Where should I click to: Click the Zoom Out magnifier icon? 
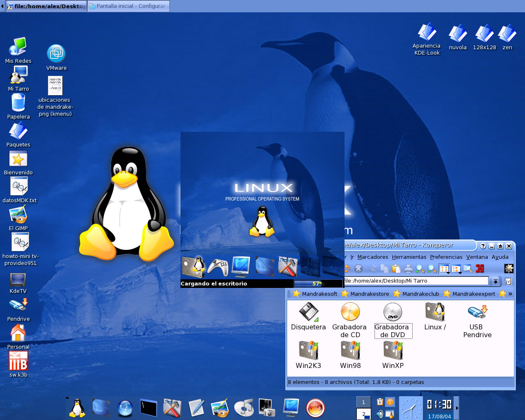tap(432, 269)
